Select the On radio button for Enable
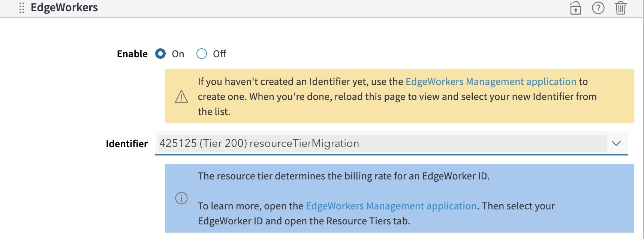 (x=160, y=54)
